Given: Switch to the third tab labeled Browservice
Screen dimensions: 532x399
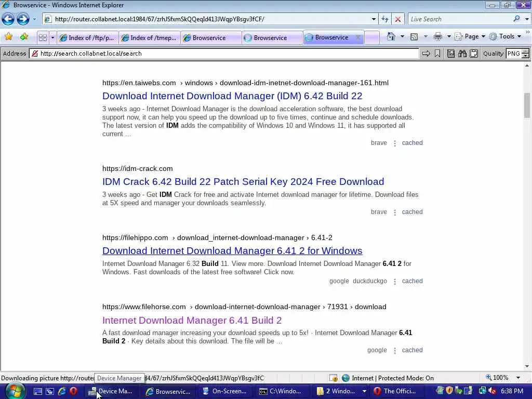Looking at the screenshot, I should tap(211, 37).
